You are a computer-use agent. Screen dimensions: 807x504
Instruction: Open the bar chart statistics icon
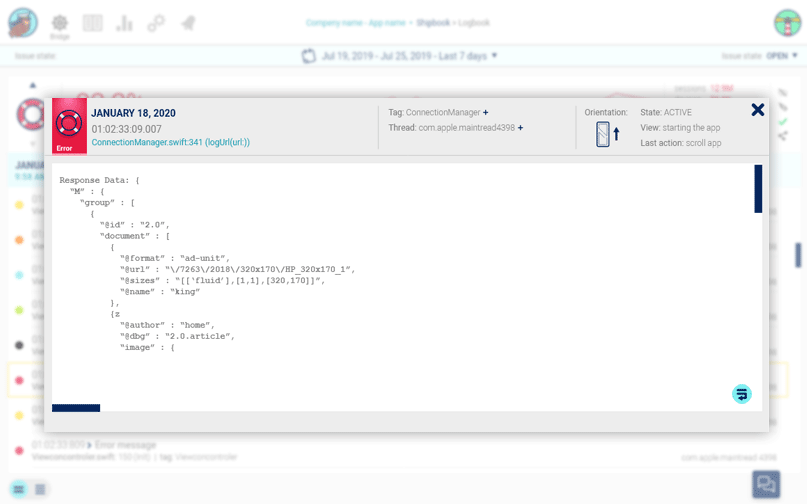pos(125,23)
